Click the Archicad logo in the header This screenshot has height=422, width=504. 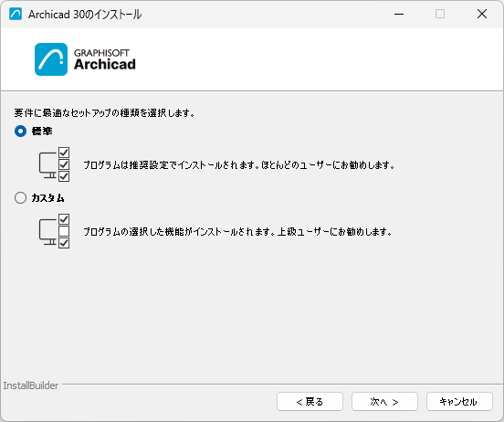pyautogui.click(x=51, y=59)
